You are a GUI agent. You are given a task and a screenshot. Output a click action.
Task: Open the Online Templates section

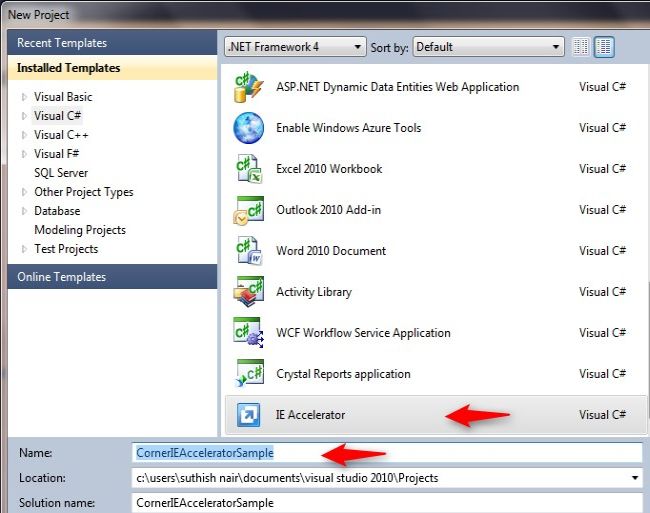pyautogui.click(x=112, y=277)
